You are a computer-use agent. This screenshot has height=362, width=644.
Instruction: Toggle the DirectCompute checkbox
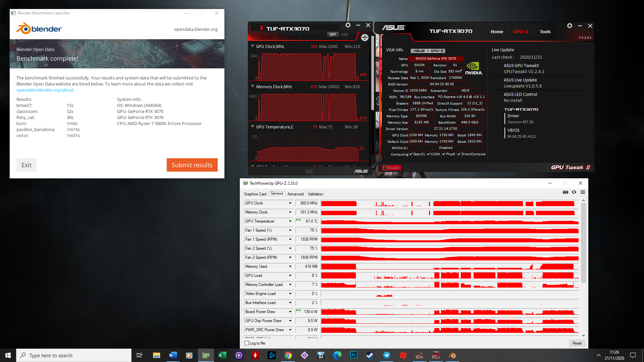point(459,154)
